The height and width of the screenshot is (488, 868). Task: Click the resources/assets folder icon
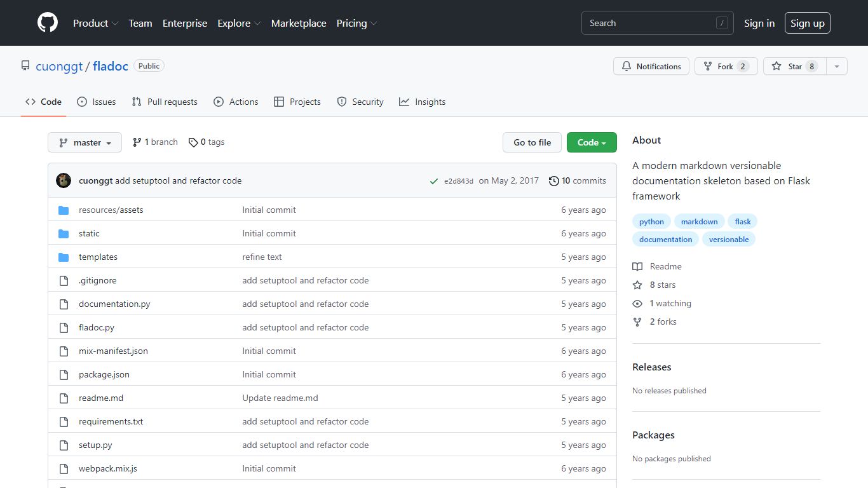click(64, 210)
